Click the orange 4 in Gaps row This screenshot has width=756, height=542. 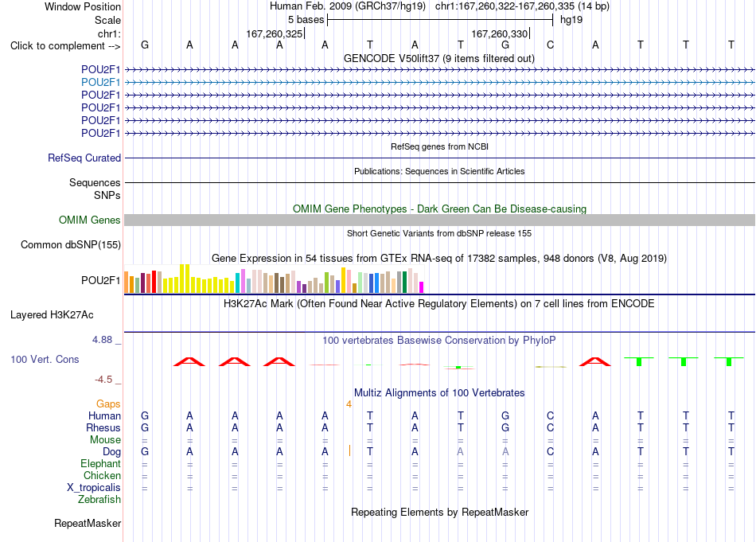[349, 404]
